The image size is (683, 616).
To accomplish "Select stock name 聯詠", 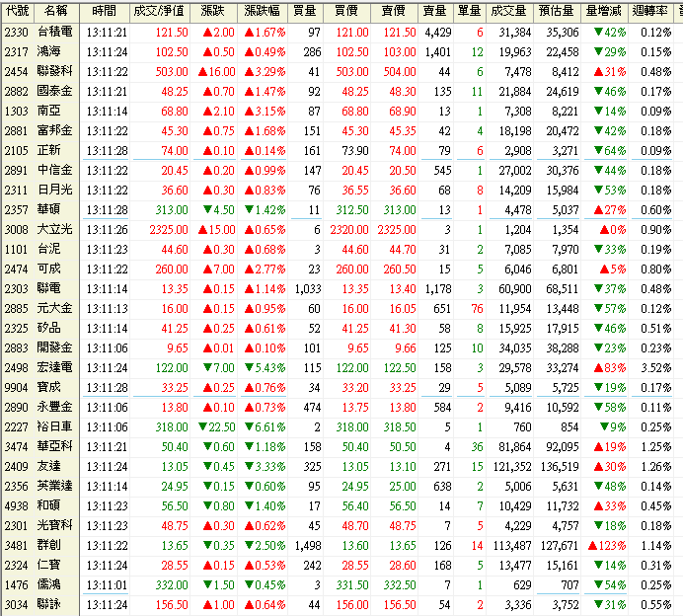I will 48,604.
